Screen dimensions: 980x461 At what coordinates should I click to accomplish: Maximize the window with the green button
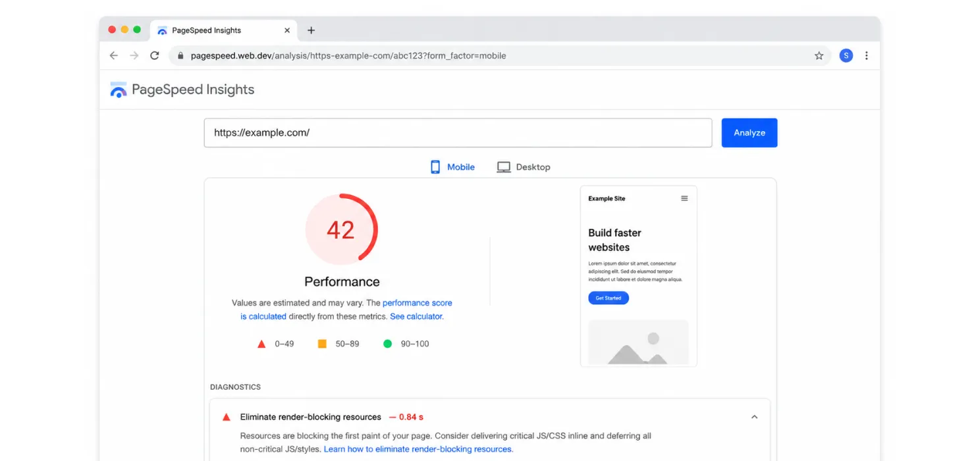coord(137,30)
